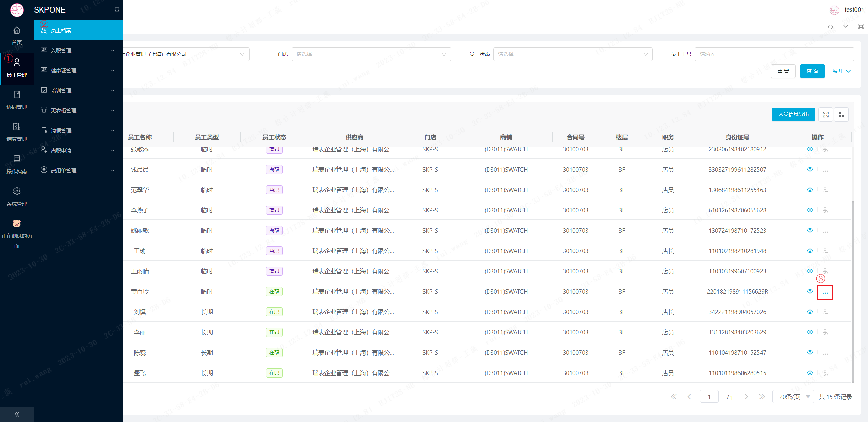Open the 首页 home icon
Viewport: 868px width, 422px height.
[17, 31]
